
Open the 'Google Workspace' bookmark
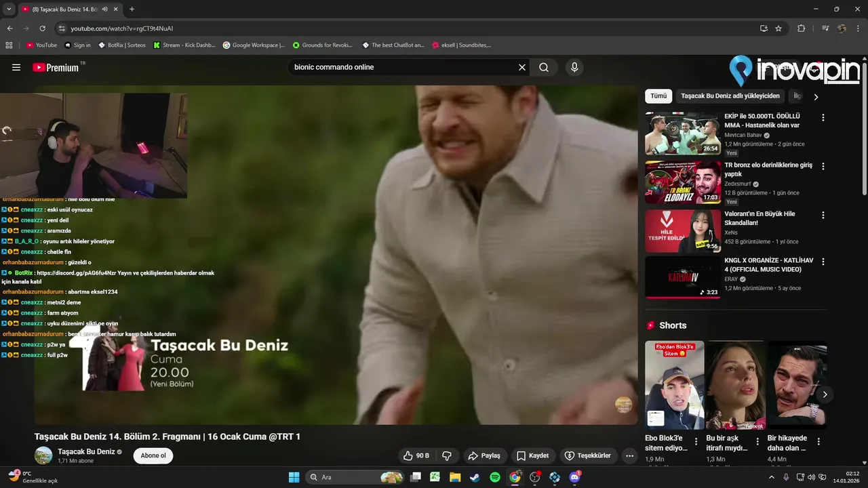tap(254, 45)
